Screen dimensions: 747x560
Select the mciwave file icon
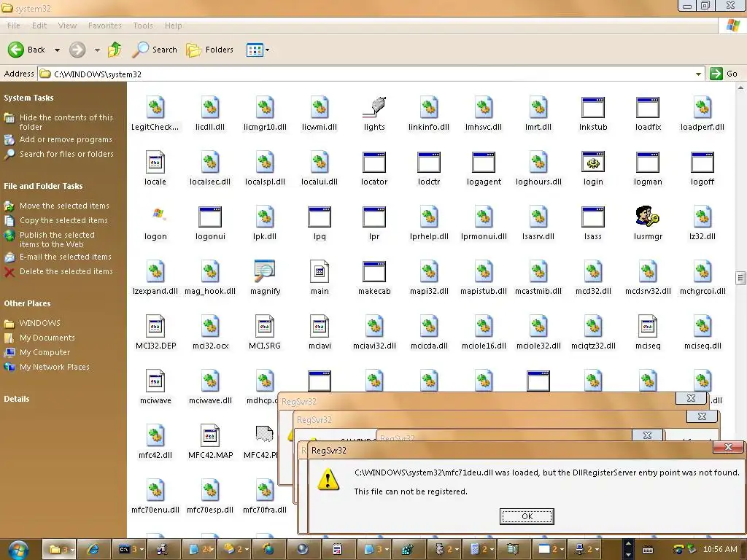(x=156, y=381)
